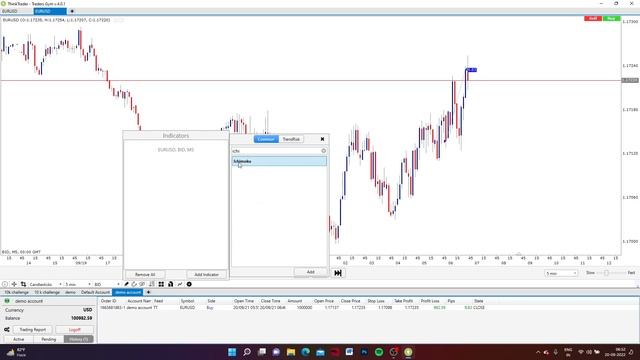
Task: Click the Open Time column header
Action: pos(244,301)
